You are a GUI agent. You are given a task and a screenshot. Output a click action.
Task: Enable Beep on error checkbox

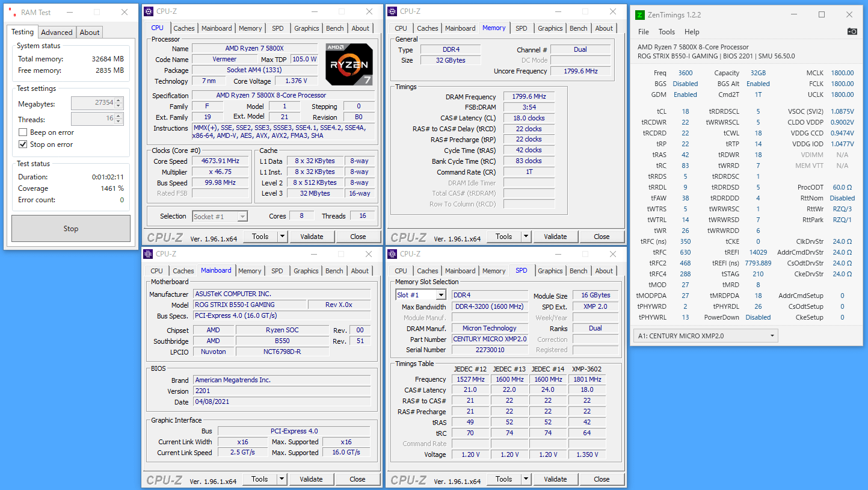23,132
